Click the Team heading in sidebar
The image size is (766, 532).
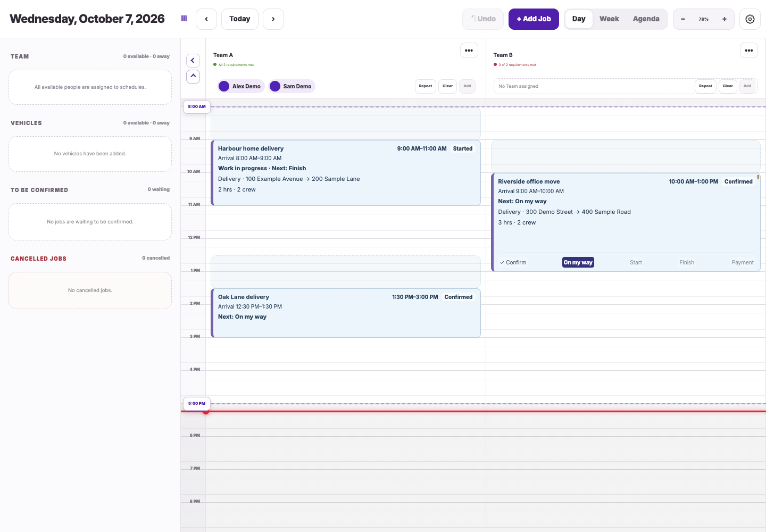pyautogui.click(x=20, y=56)
